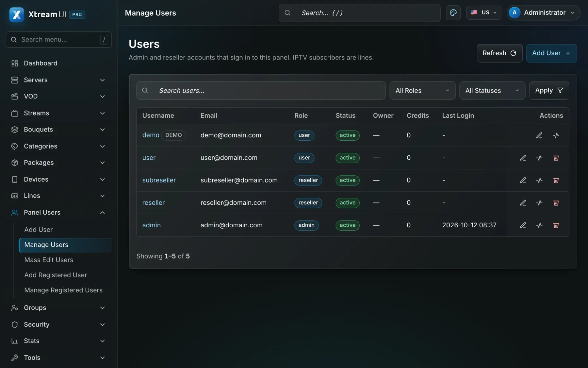Edit the subreseller account pencil icon
The width and height of the screenshot is (588, 368).
[x=523, y=180]
